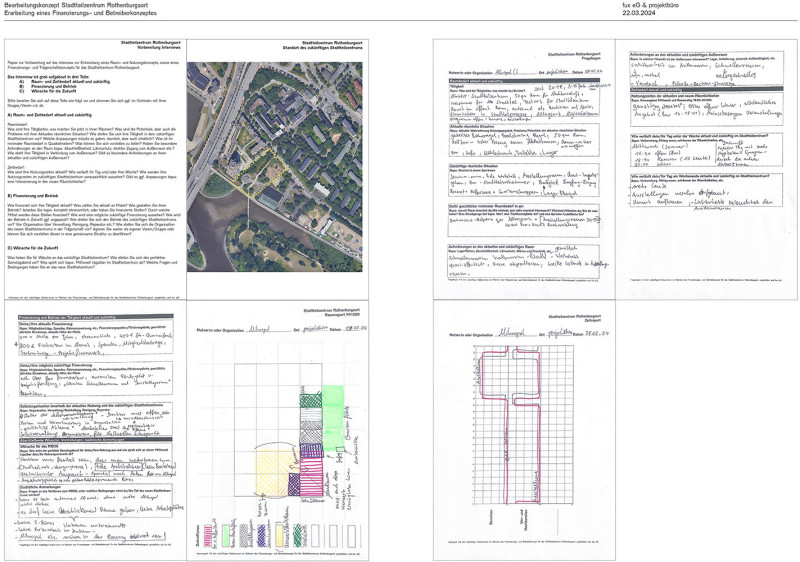Click section heading 'B) Finanzierung und Betrieb'

(33, 196)
